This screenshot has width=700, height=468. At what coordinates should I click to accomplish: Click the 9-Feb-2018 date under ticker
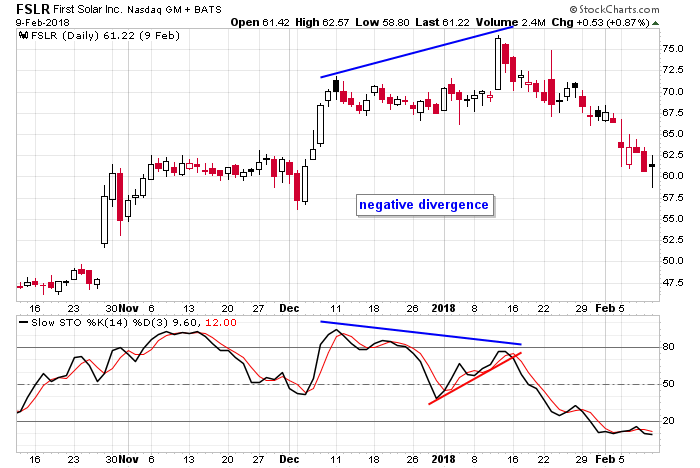(x=30, y=21)
